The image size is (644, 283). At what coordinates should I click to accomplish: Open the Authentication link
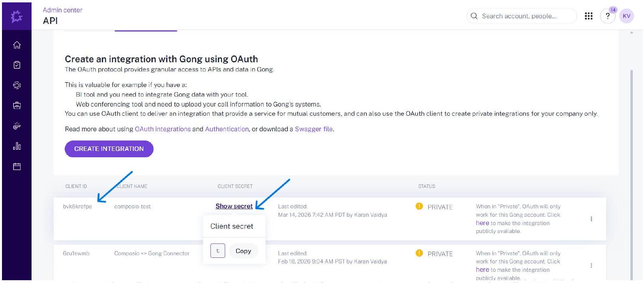pyautogui.click(x=227, y=129)
